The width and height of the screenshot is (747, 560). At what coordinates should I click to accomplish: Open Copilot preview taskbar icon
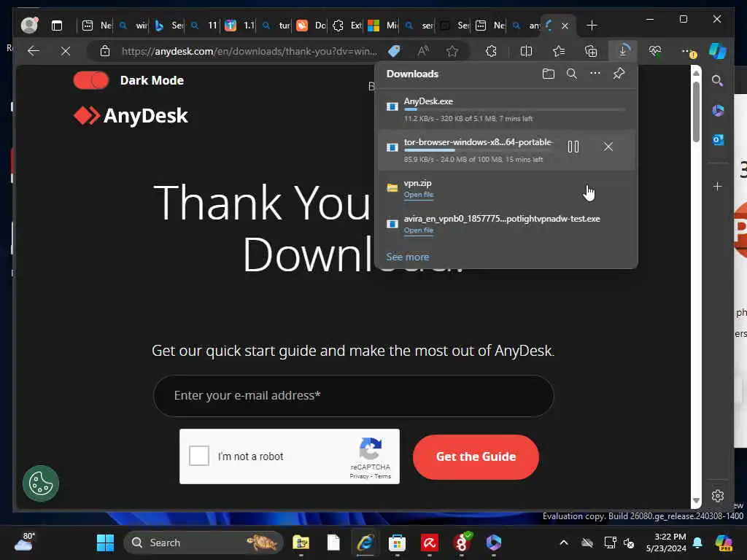[x=724, y=542]
